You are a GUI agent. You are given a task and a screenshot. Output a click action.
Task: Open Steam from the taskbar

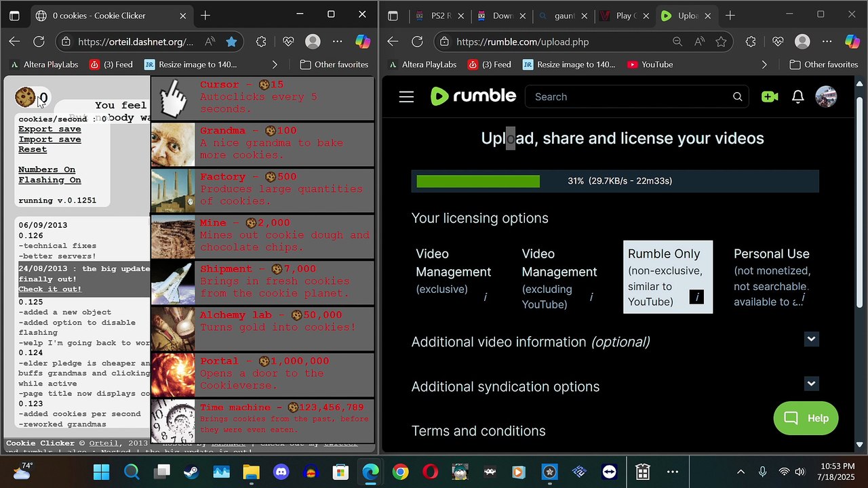[191, 472]
